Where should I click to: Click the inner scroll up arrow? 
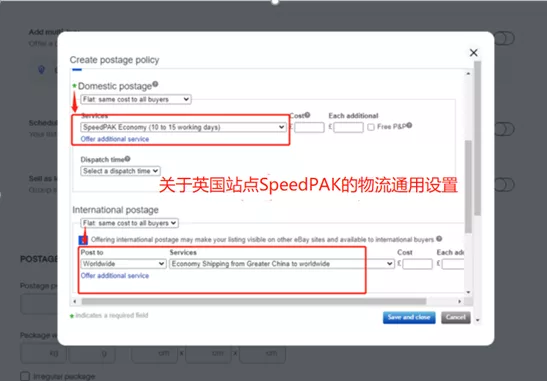pyautogui.click(x=468, y=74)
